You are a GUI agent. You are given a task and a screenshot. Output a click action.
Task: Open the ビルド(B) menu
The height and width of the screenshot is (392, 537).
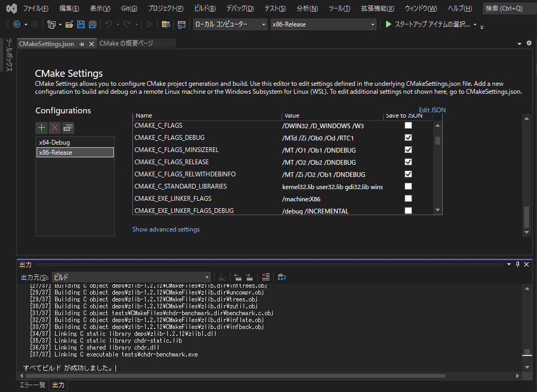coord(205,8)
